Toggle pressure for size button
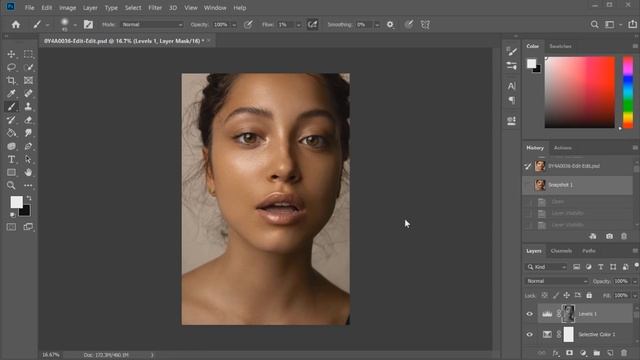 409,24
